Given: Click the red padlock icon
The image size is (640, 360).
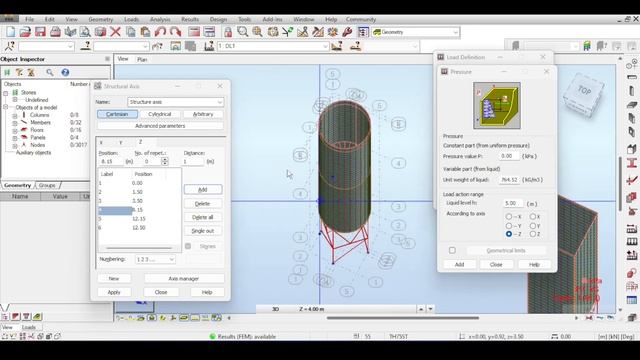Looking at the screenshot, I should [x=228, y=32].
